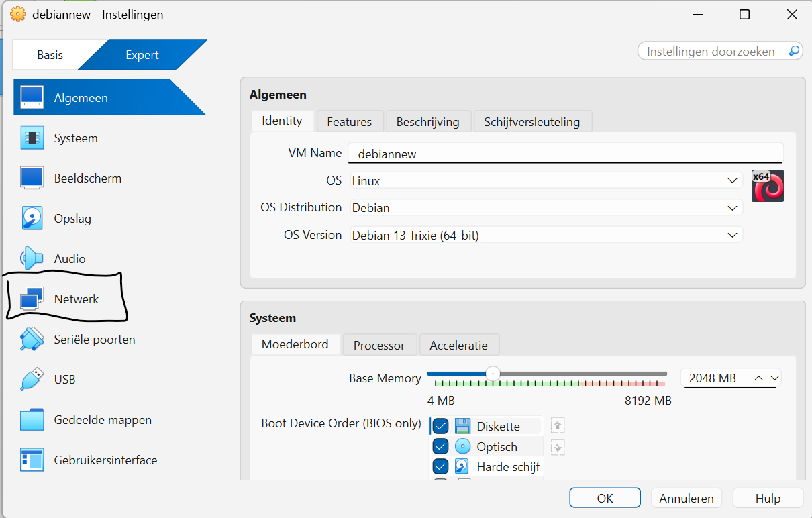Uncheck the Diskette boot checkbox
This screenshot has height=518, width=812.
pyautogui.click(x=440, y=426)
